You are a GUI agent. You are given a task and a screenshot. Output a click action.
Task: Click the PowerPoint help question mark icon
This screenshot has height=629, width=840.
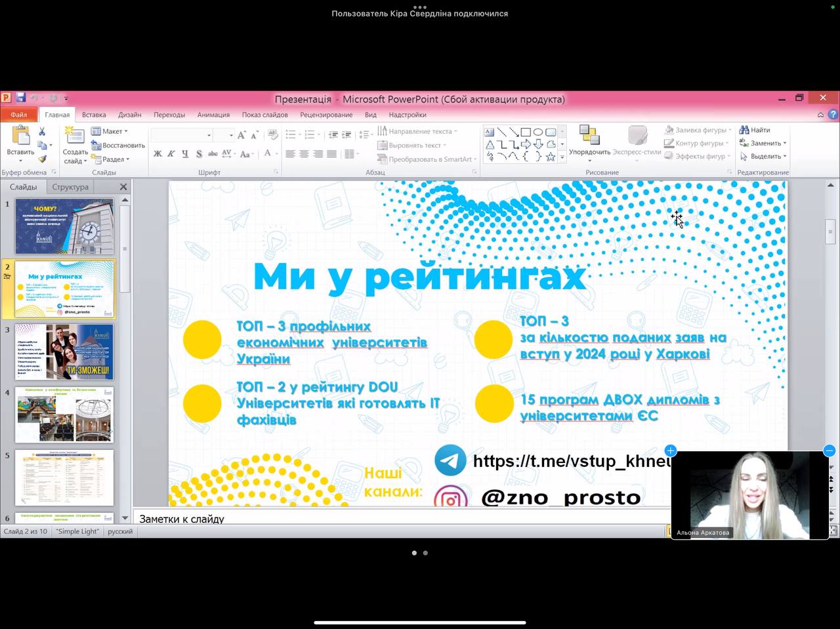coord(833,115)
